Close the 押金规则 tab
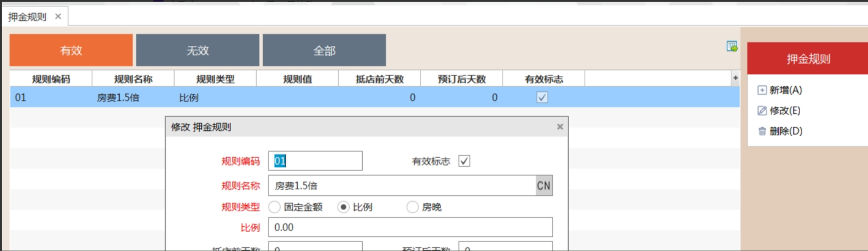The height and width of the screenshot is (251, 868). pyautogui.click(x=58, y=16)
